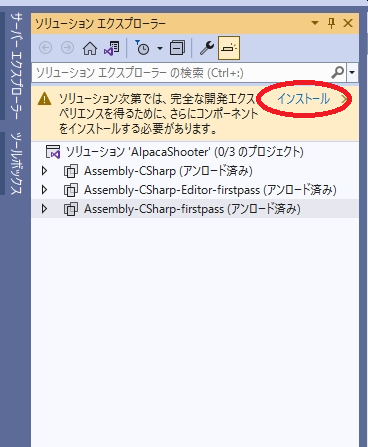Select Assembly-CSharp-firstpass project row
The height and width of the screenshot is (447, 368).
[x=195, y=209]
